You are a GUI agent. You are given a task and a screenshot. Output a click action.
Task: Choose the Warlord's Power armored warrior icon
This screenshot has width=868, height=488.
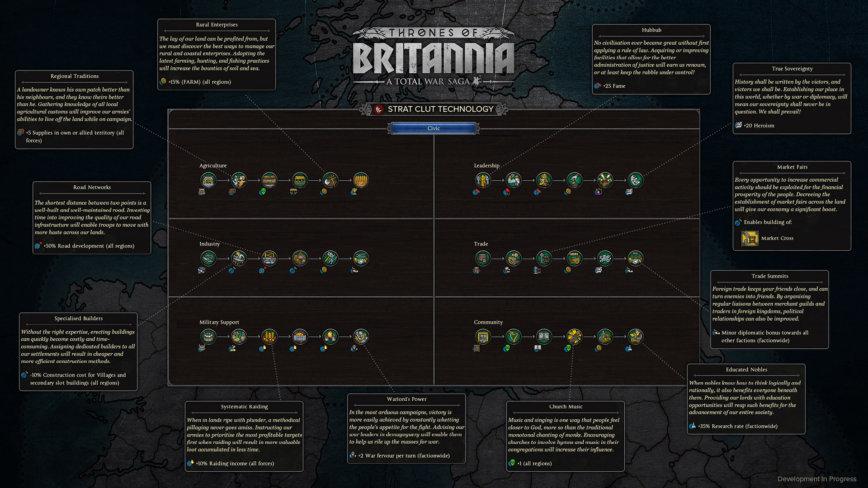pyautogui.click(x=361, y=337)
